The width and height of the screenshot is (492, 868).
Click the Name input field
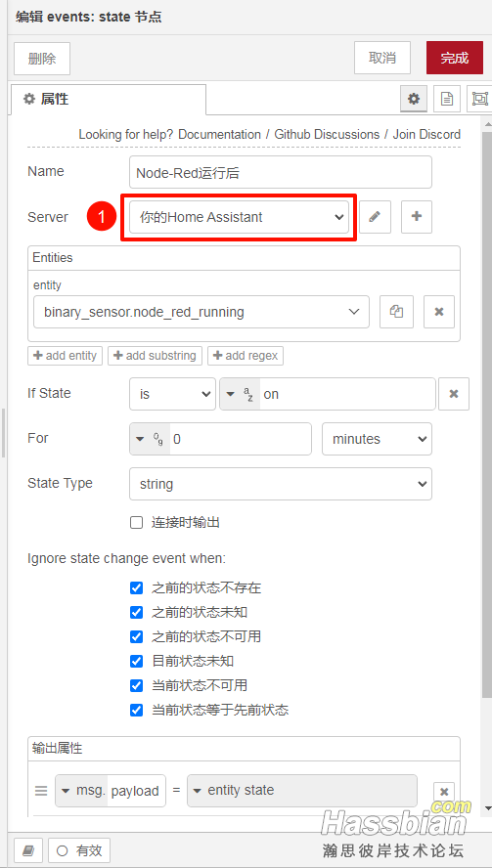(281, 172)
